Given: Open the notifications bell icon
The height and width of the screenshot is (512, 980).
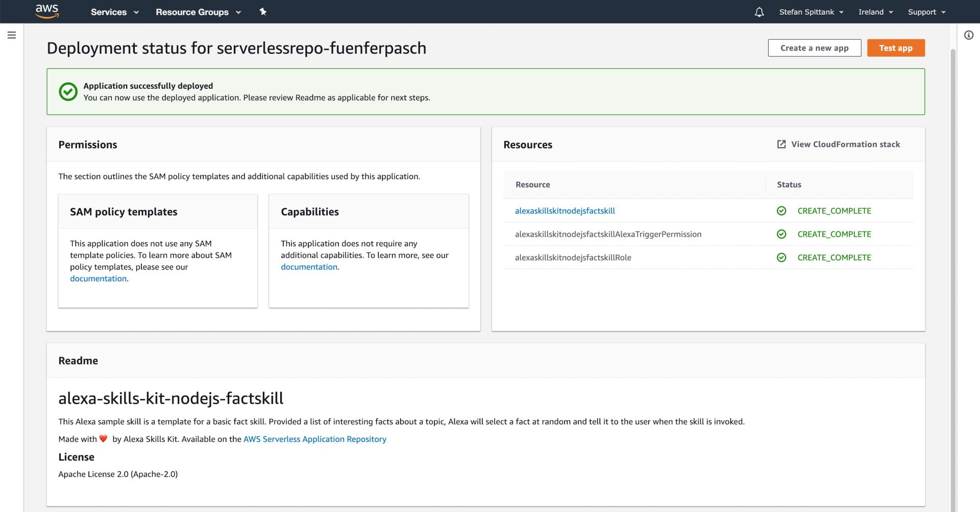Looking at the screenshot, I should click(x=759, y=12).
